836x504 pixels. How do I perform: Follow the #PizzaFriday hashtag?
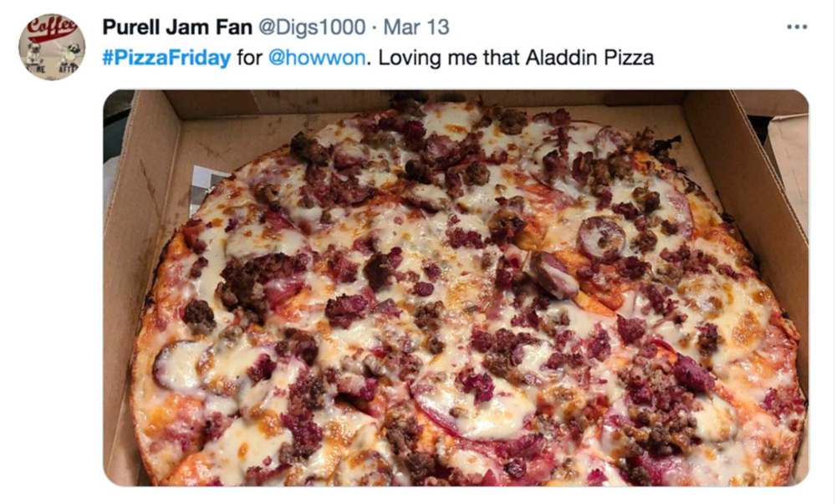166,57
